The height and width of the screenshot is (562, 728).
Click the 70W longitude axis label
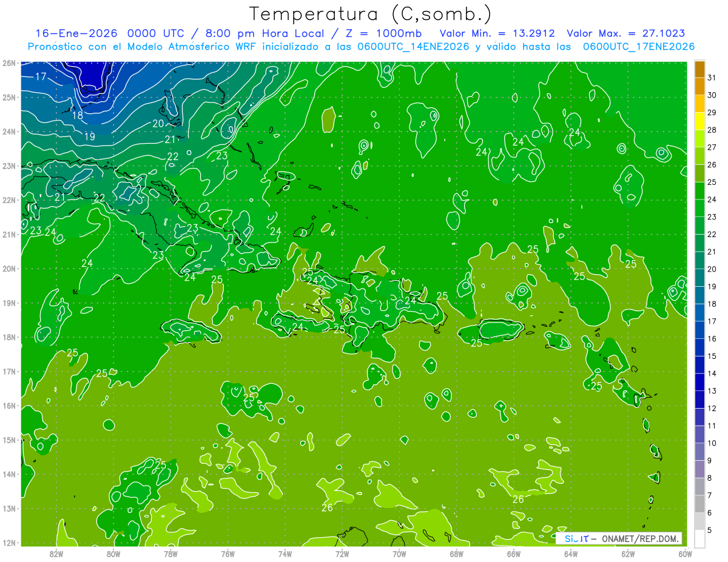399,553
